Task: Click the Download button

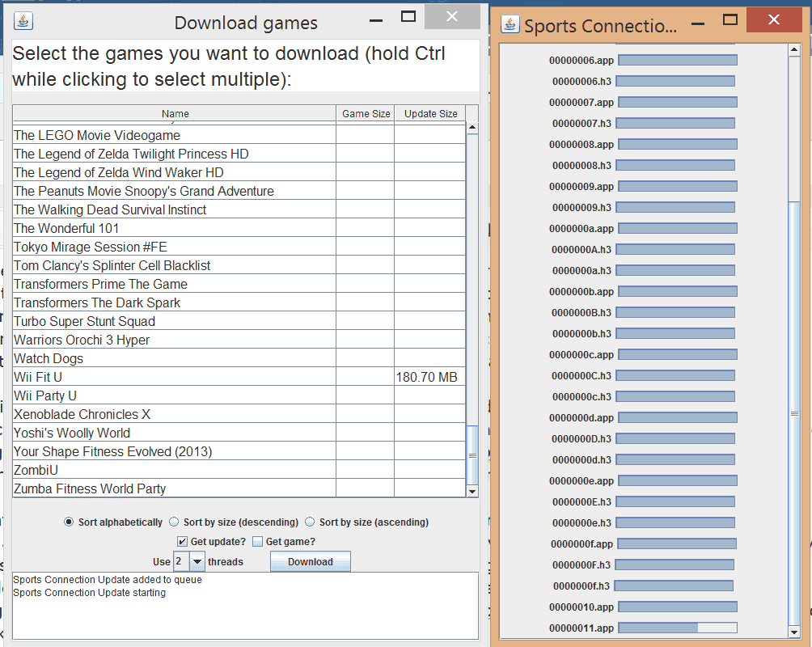Action: 311,561
